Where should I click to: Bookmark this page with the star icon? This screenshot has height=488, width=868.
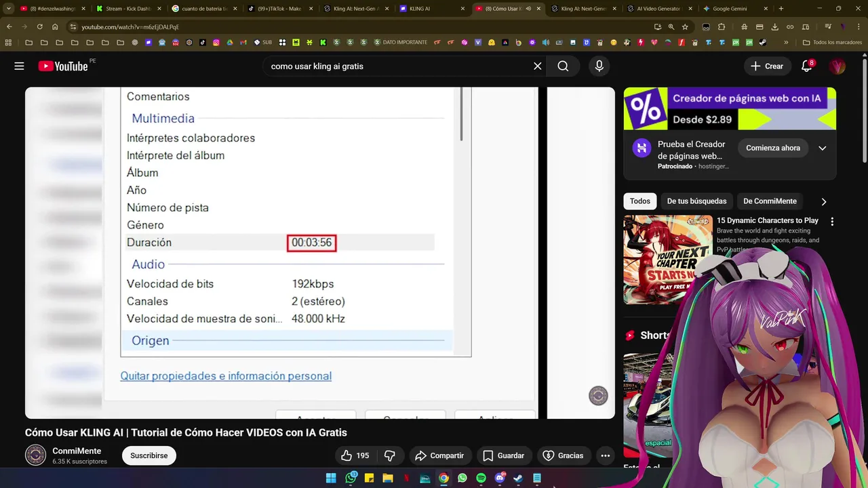coord(685,26)
